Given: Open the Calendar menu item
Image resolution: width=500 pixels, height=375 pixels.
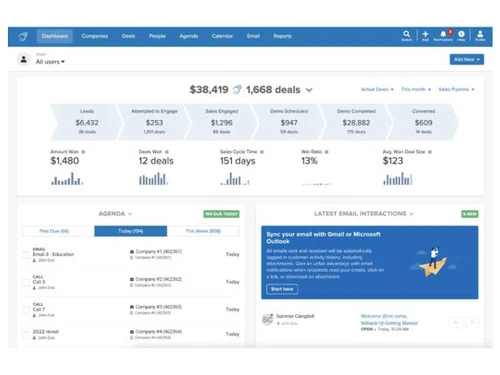Looking at the screenshot, I should pos(222,36).
